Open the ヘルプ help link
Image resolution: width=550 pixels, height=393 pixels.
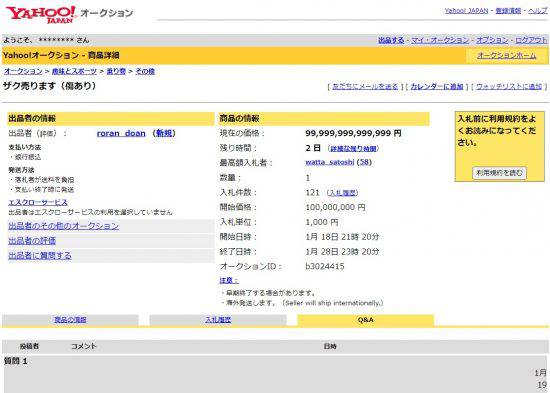[x=537, y=11]
